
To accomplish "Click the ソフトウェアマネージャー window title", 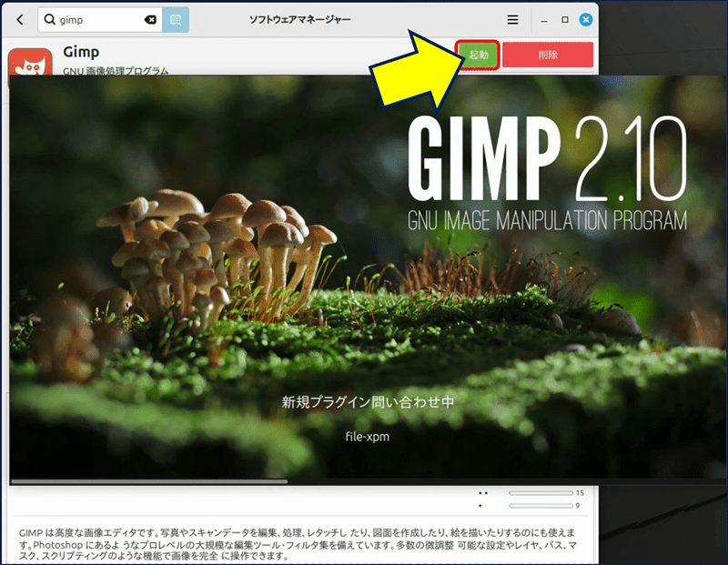I will point(299,19).
